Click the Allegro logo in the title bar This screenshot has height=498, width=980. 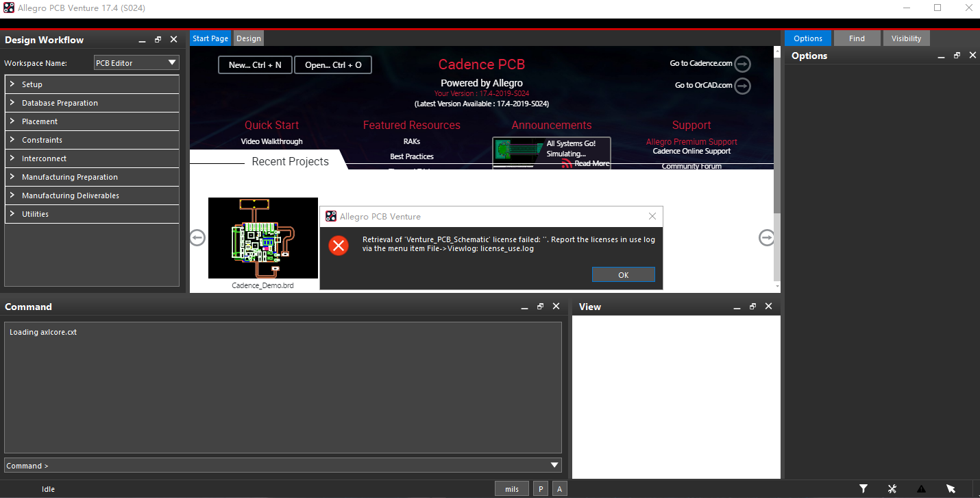click(x=9, y=8)
